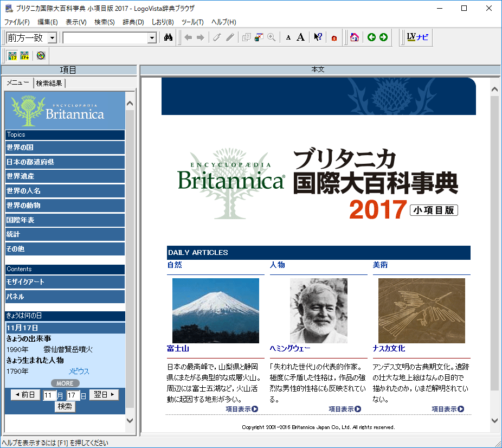This screenshot has width=502, height=448.
Task: Open 世界の国 topic
Action: [65, 148]
